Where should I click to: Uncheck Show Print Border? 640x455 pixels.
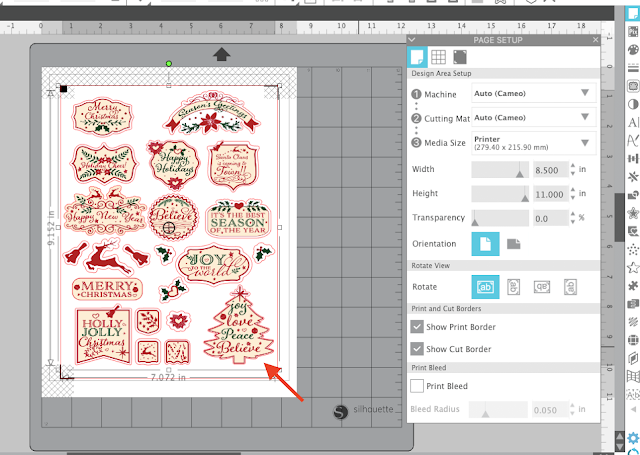click(x=417, y=327)
